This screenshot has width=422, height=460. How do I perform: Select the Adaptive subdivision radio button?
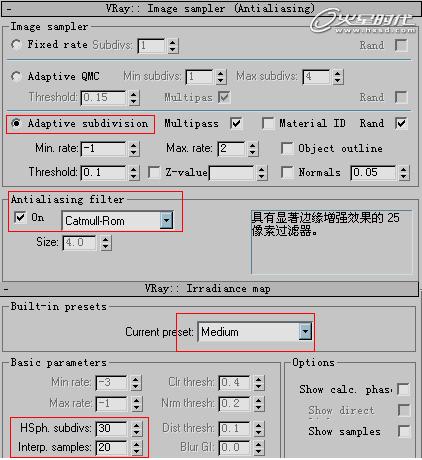tap(16, 123)
